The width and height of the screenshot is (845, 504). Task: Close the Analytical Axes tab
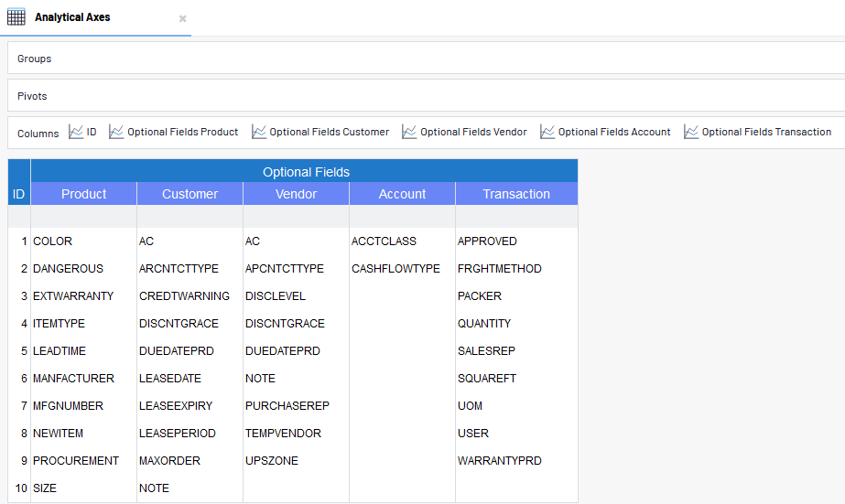coord(182,18)
